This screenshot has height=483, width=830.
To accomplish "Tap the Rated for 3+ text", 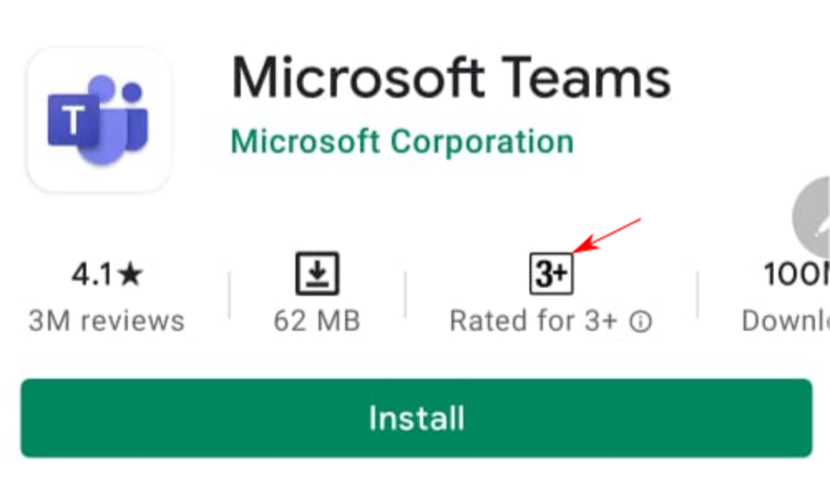I will tap(534, 321).
